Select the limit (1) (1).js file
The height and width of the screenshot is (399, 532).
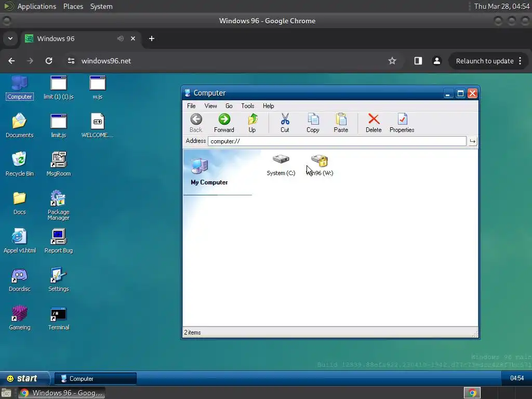click(59, 88)
